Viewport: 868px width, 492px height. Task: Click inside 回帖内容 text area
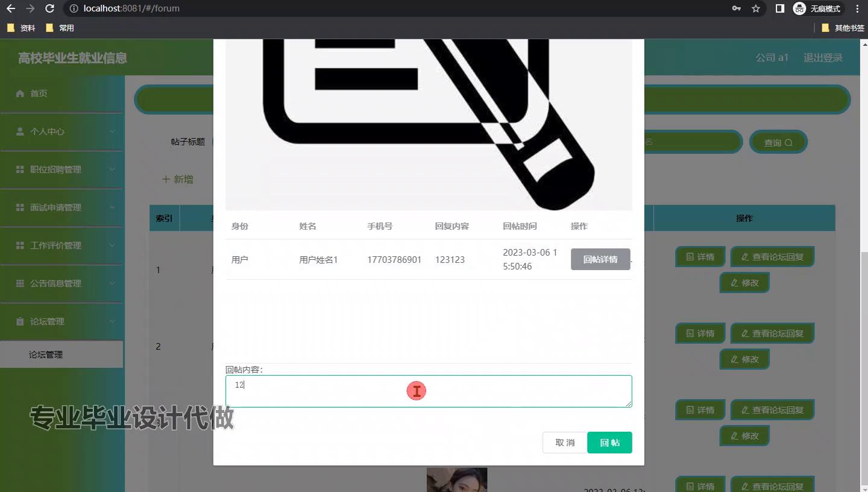[x=429, y=391]
